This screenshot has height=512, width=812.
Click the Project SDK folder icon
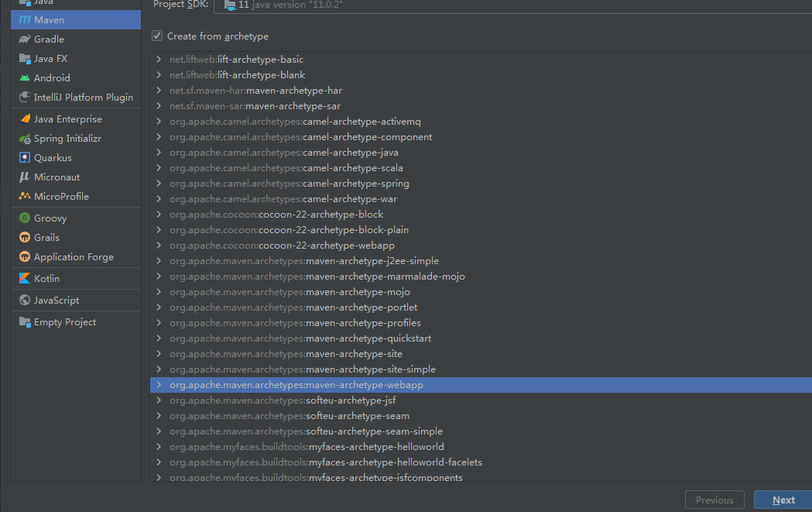point(230,5)
